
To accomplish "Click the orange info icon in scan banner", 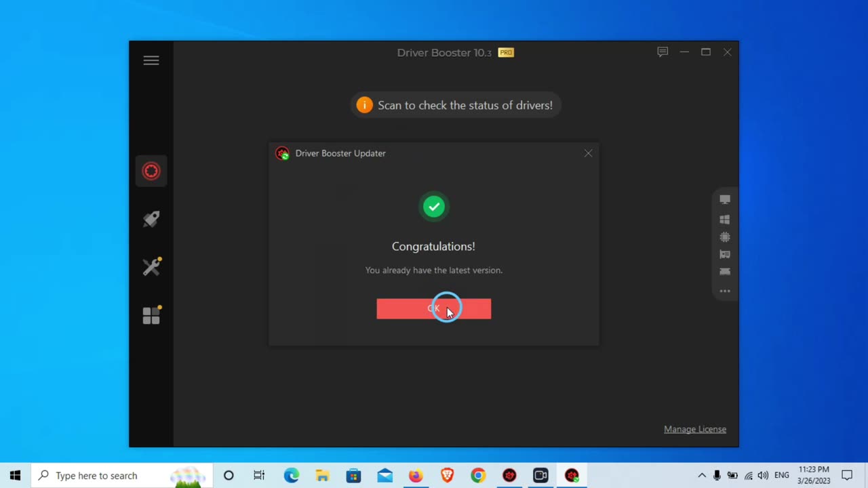I will (x=364, y=105).
